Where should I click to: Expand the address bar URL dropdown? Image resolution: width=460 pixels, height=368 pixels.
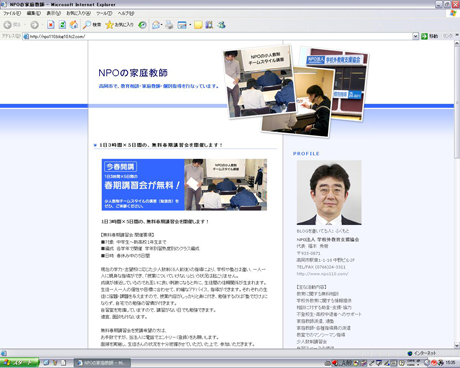coord(415,36)
